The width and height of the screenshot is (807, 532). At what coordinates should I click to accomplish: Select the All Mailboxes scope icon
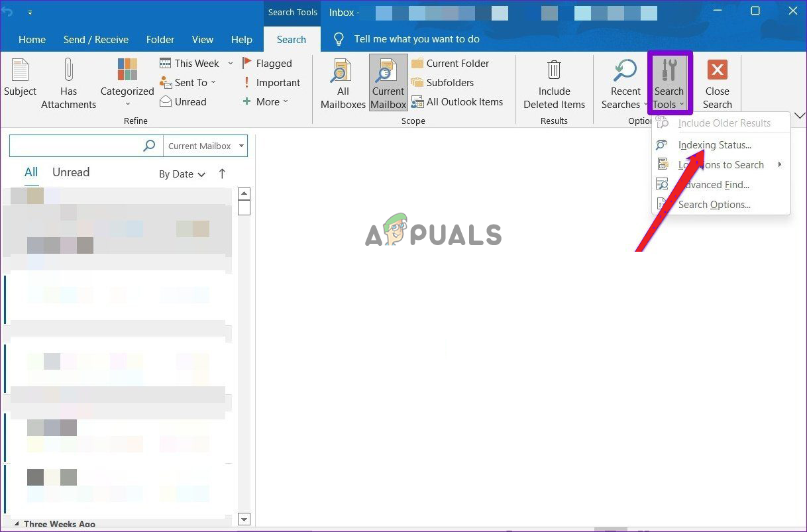(343, 72)
